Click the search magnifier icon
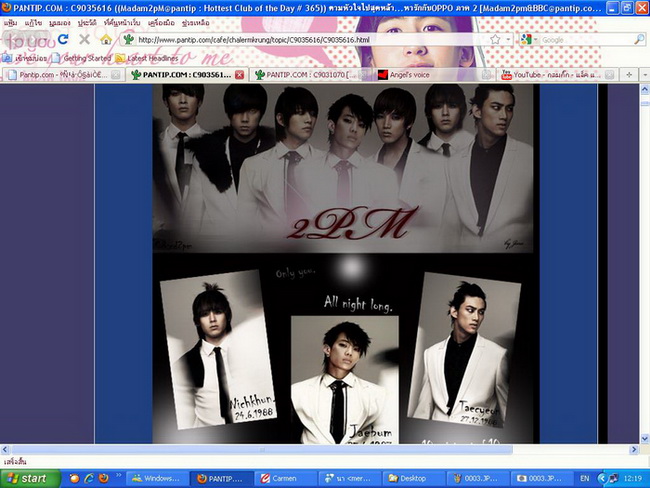Image resolution: width=650 pixels, height=488 pixels. (x=639, y=39)
